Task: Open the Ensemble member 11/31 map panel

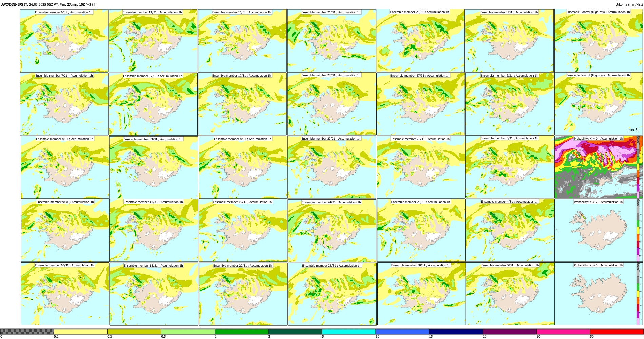Action: click(153, 41)
